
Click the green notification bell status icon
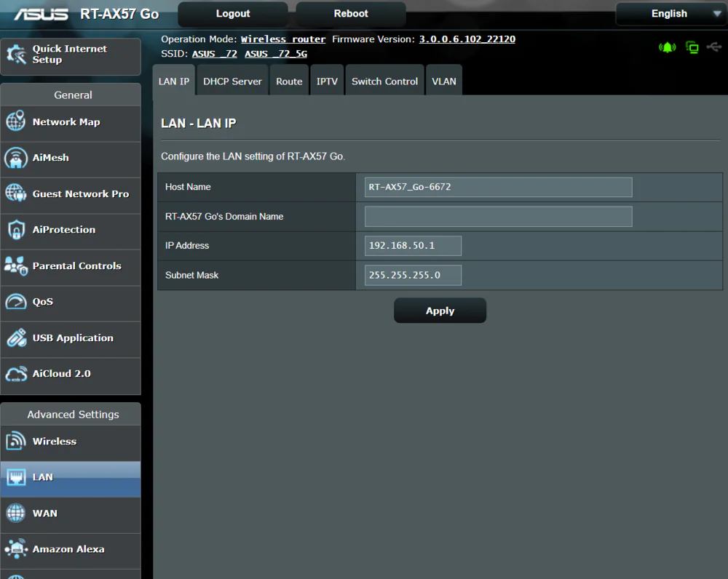click(667, 47)
